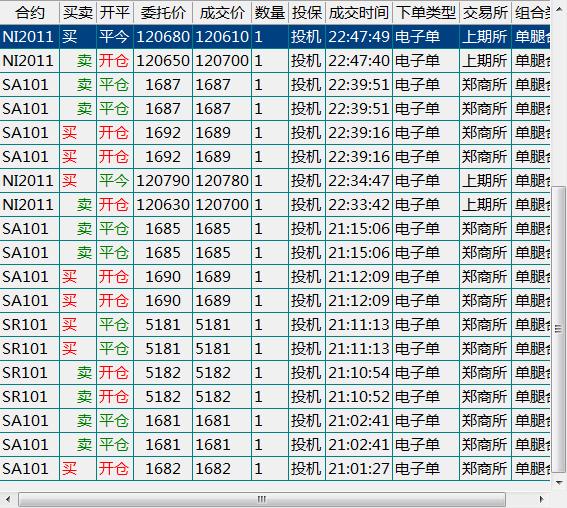Select the NI2011 row at 22:33:42

pyautogui.click(x=275, y=205)
